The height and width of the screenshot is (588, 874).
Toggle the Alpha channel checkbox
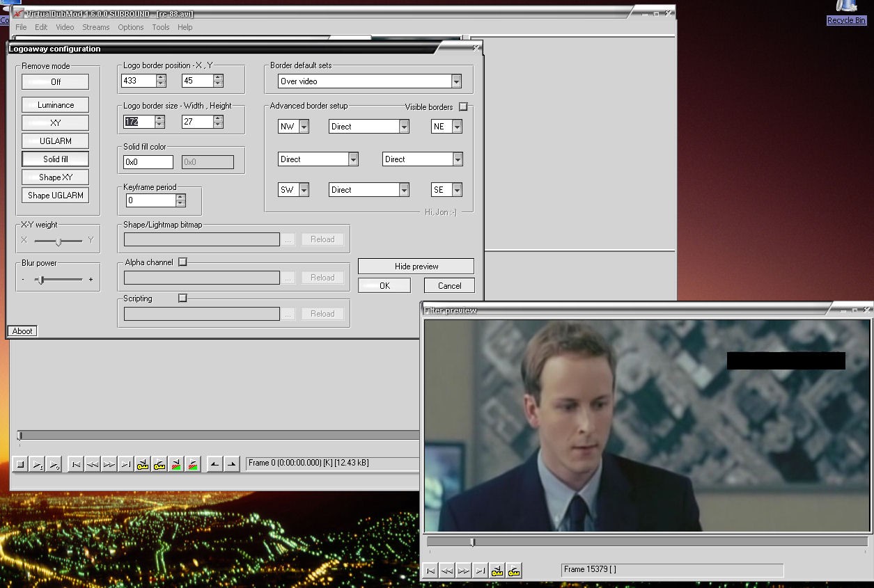click(x=182, y=262)
